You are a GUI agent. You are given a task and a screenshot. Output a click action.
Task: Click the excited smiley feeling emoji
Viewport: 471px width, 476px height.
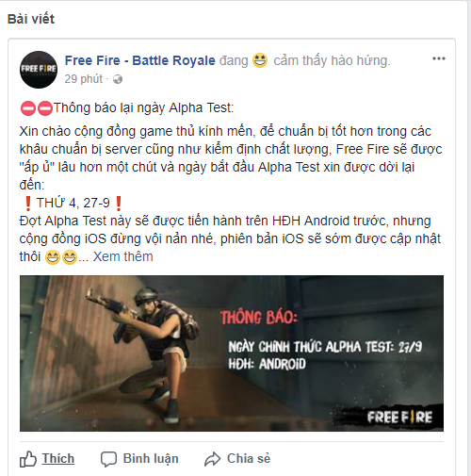coord(260,60)
